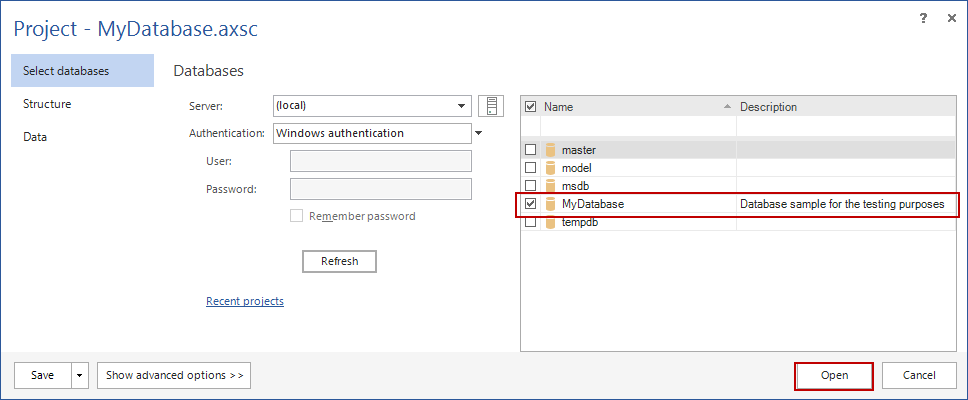This screenshot has height=400, width=968.
Task: Switch to the Data section
Action: [35, 137]
